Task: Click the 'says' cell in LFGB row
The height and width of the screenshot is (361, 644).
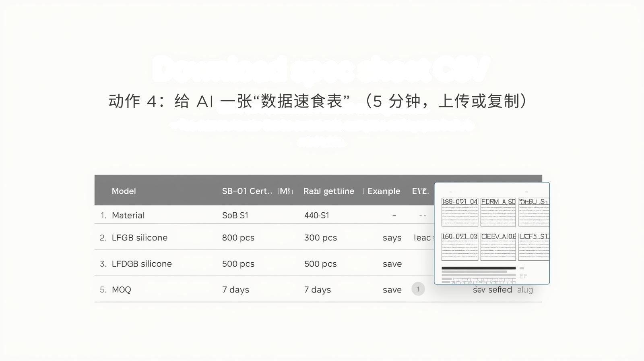Action: (392, 238)
